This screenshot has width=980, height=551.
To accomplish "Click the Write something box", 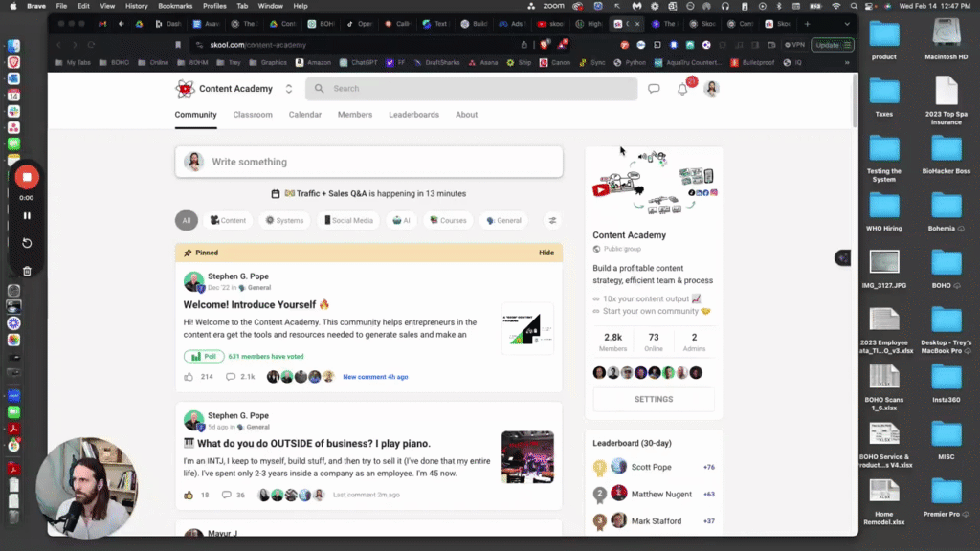I will (x=368, y=162).
